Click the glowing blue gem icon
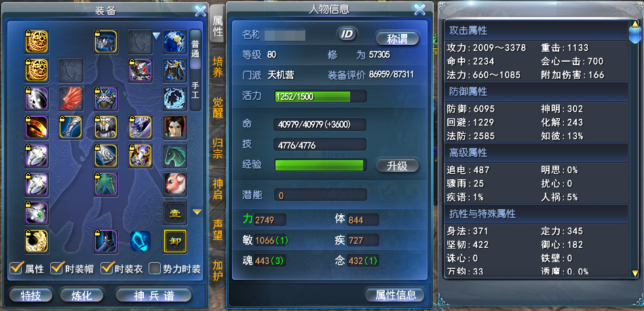 pos(140,241)
